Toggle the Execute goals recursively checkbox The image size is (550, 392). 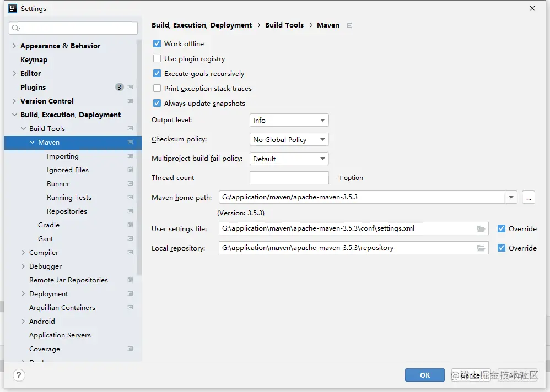(157, 73)
